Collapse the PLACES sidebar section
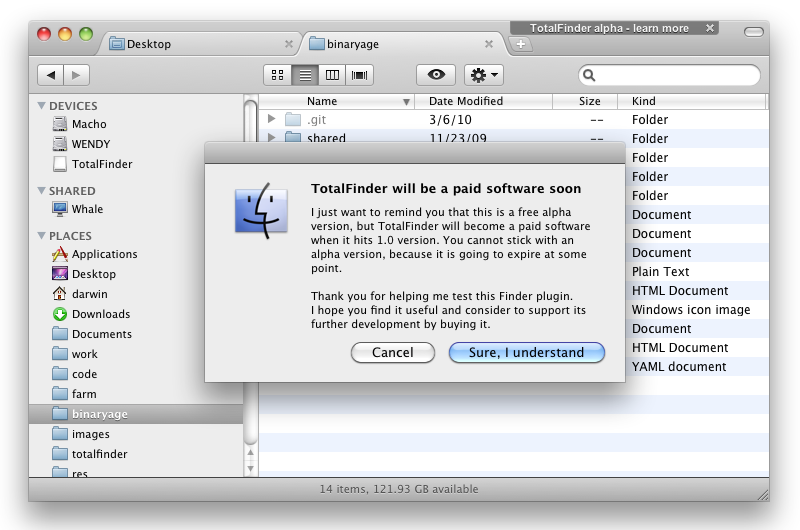 tap(42, 237)
